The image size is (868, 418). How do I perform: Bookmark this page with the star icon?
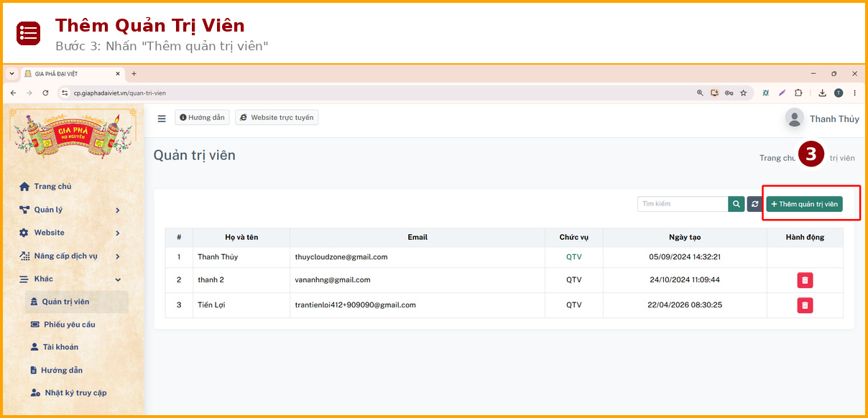[x=743, y=93]
